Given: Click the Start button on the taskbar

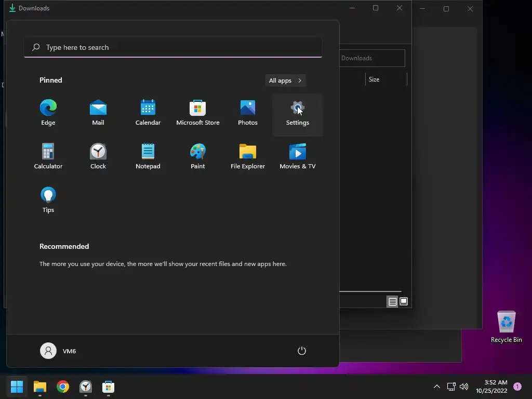Looking at the screenshot, I should point(17,387).
